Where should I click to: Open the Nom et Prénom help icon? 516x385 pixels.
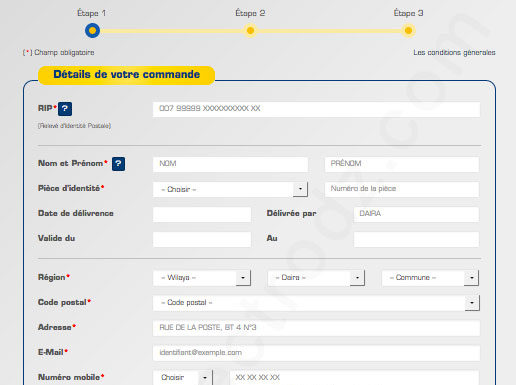click(119, 164)
